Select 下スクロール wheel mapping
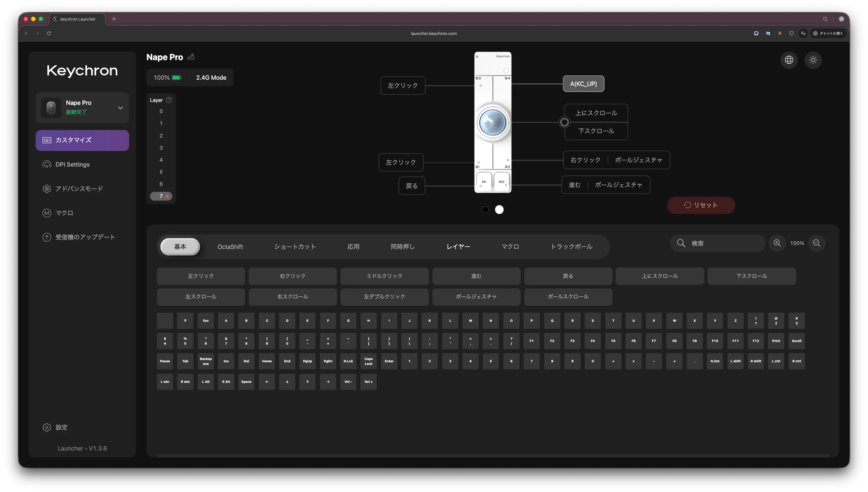The height and width of the screenshot is (492, 868). 596,131
